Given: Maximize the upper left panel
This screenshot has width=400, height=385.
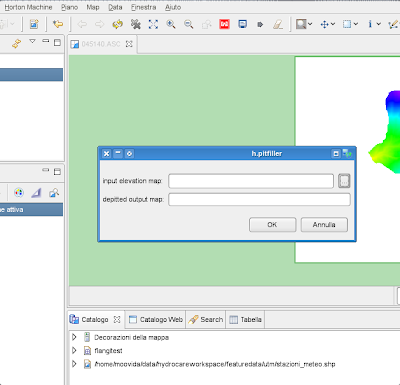Looking at the screenshot, I should 57,42.
